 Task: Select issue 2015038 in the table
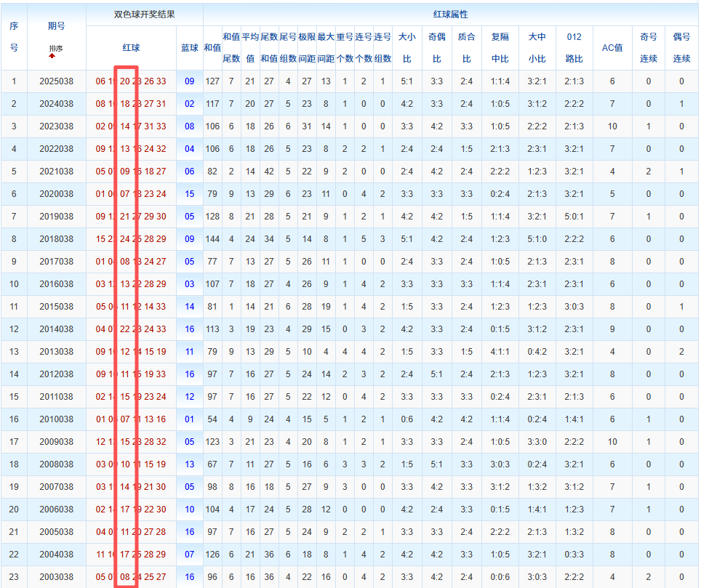tap(56, 307)
